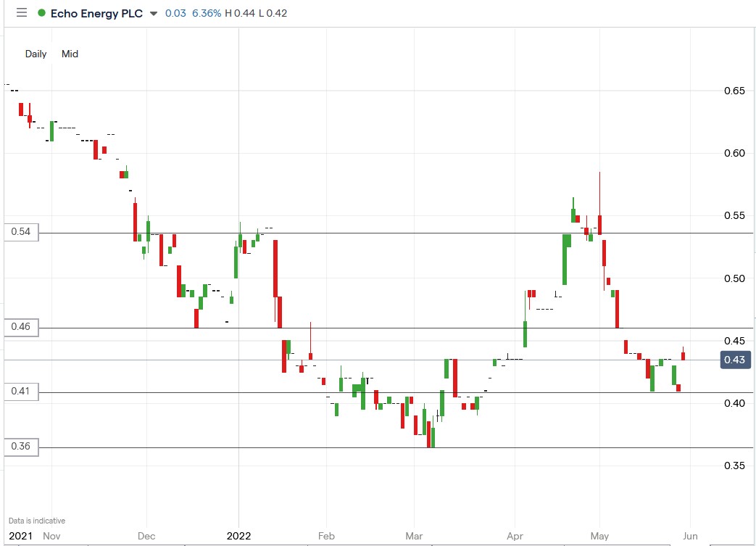The image size is (756, 546).
Task: Click the L 0.42 low value
Action: pos(273,13)
